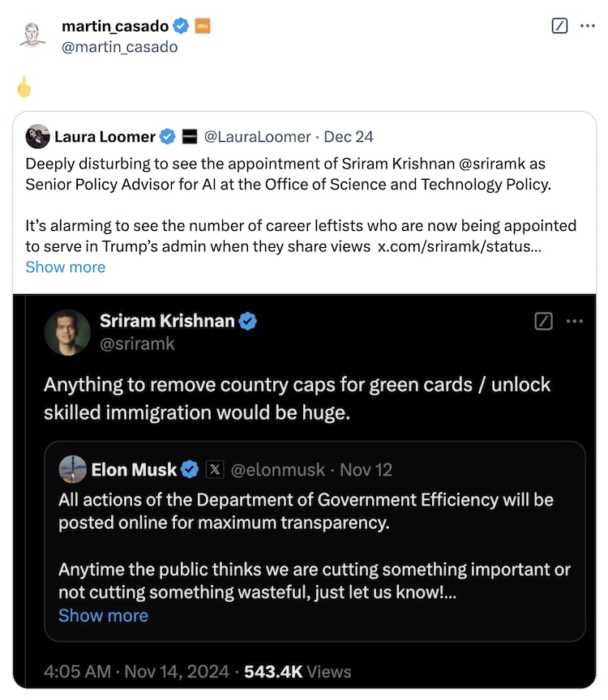Open the three-dot more menu on martin_casado's post

pos(588,26)
